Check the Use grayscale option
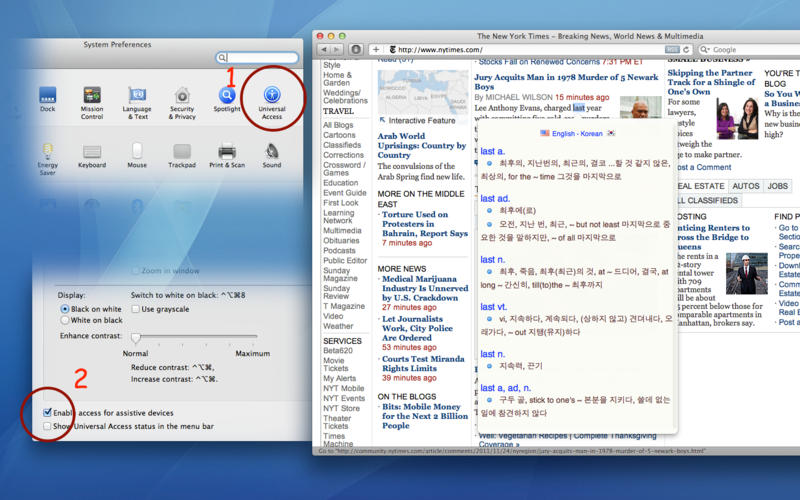 135,309
